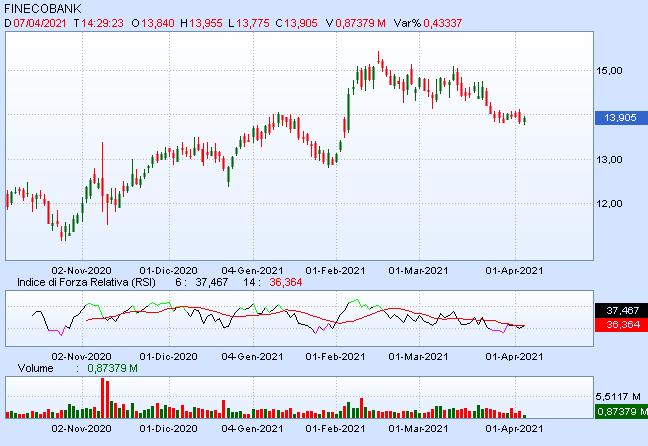Image resolution: width=648 pixels, height=446 pixels.
Task: Click the 5,5117 M volume axis label
Action: [618, 397]
